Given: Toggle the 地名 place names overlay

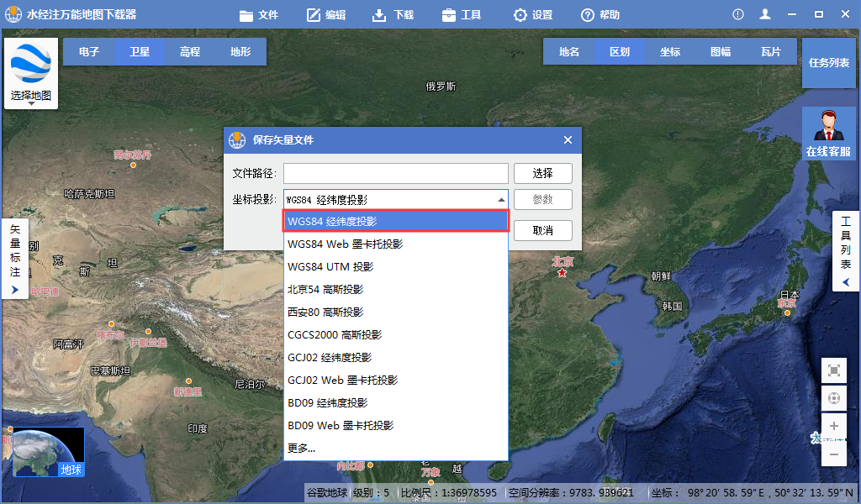Looking at the screenshot, I should [568, 51].
